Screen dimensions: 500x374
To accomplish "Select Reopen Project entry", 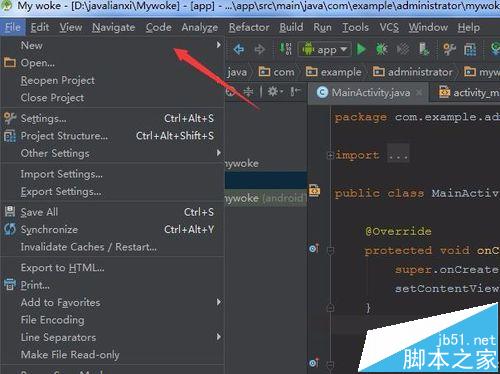I will (112, 80).
